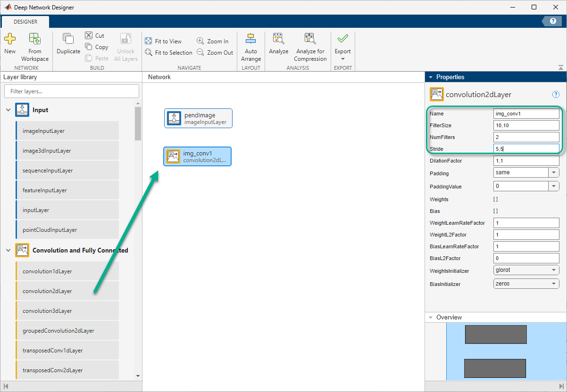
Task: Select pointCloudInputLayer in library
Action: [x=67, y=230]
